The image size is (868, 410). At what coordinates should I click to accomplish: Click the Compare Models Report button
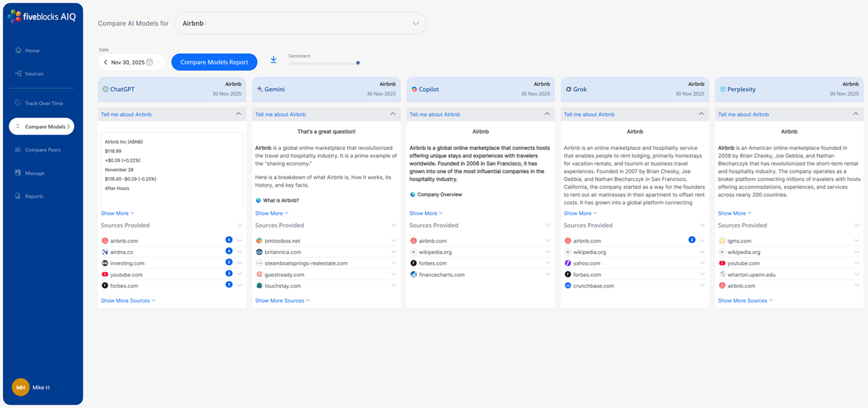(214, 62)
